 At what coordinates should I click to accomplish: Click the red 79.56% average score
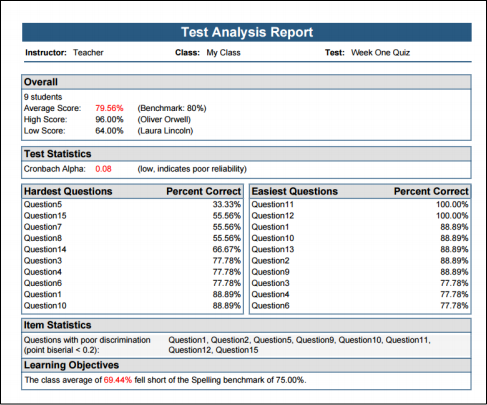point(109,108)
